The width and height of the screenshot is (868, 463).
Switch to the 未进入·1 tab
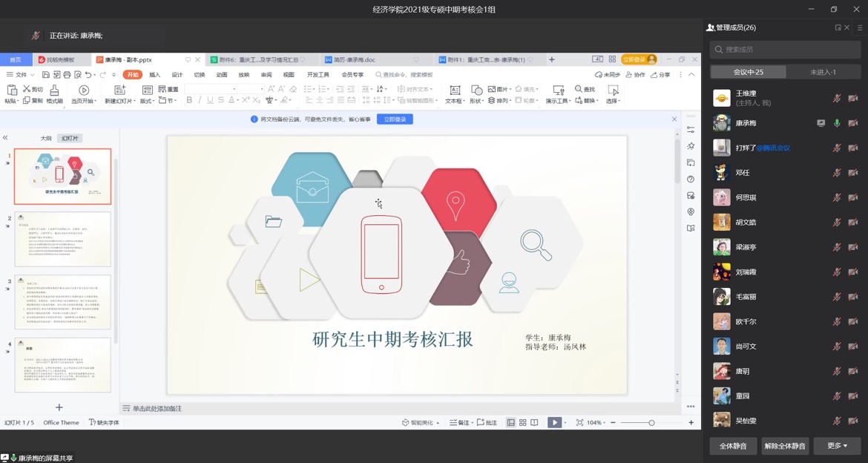tap(823, 72)
